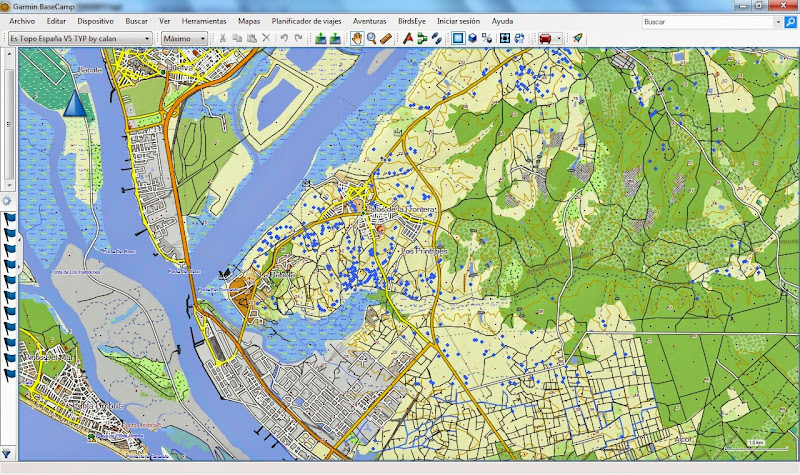Open the Buscar menu
Image resolution: width=800 pixels, height=475 pixels.
(x=136, y=21)
